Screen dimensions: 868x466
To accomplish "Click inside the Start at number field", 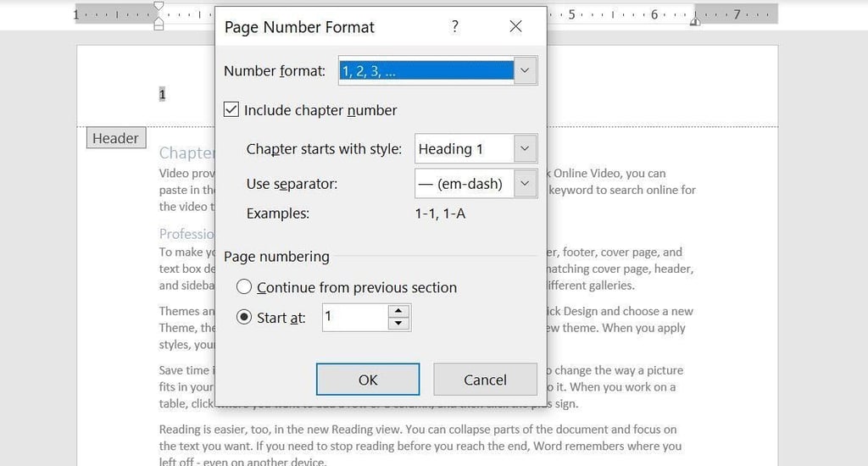I will coord(354,318).
